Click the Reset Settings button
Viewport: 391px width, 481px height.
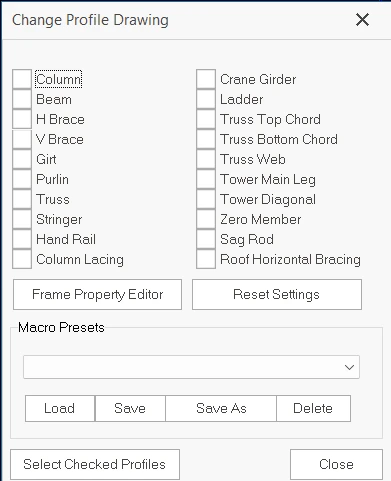(x=277, y=294)
